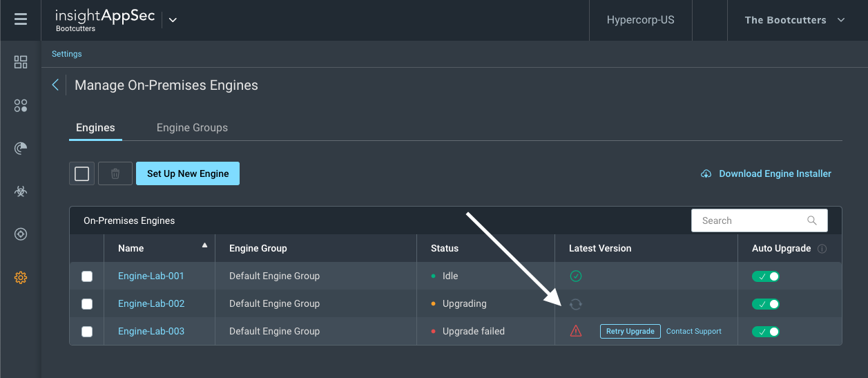Tick the checkbox for Engine-Lab-001
The image size is (868, 378).
(x=87, y=276)
